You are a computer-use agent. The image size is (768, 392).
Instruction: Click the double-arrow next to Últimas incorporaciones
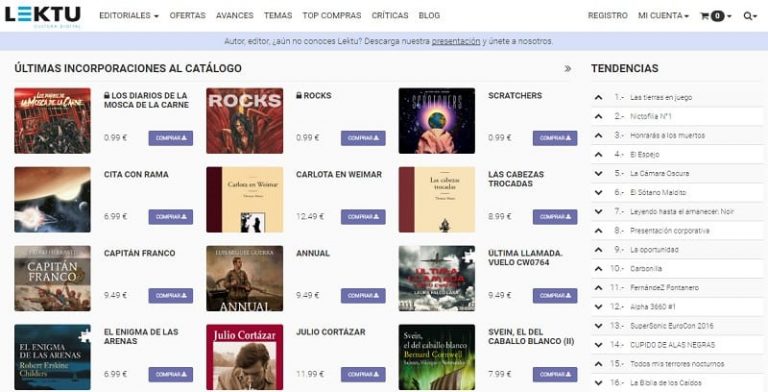pos(568,69)
